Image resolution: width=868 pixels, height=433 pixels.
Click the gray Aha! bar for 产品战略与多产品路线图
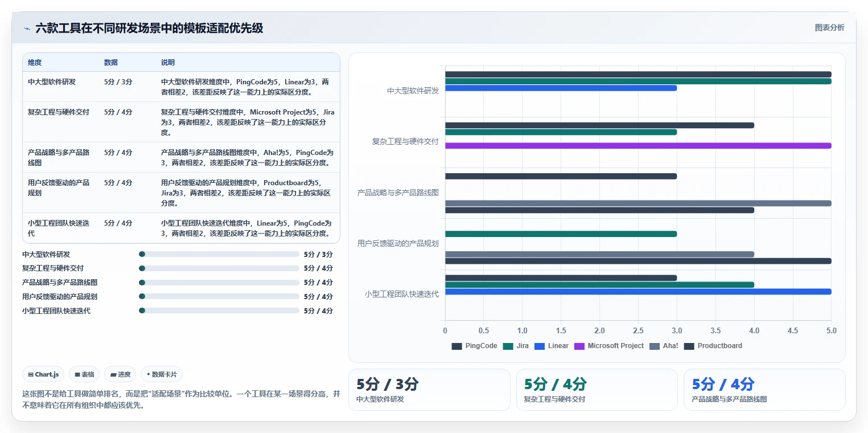point(638,203)
